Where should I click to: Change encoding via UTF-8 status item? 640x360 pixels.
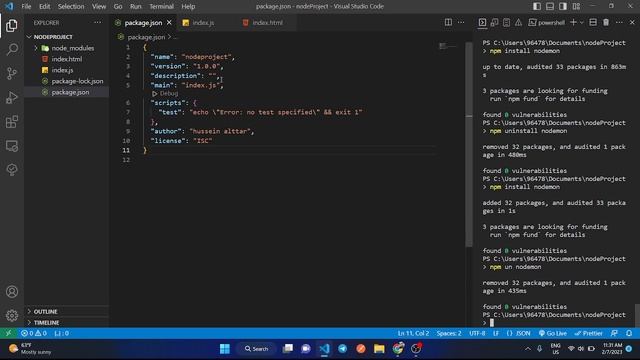[477, 333]
